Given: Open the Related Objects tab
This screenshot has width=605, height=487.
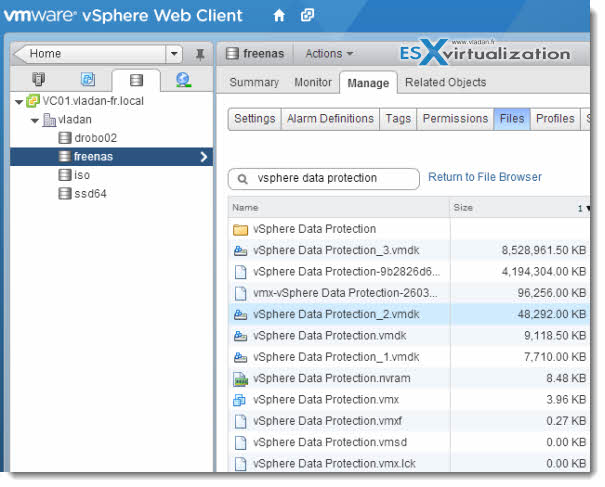Looking at the screenshot, I should 445,82.
